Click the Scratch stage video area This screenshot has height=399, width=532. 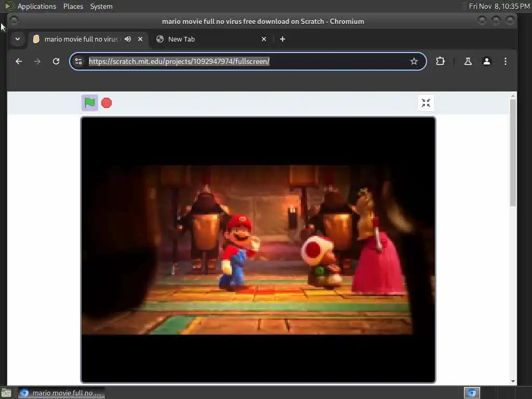[258, 250]
